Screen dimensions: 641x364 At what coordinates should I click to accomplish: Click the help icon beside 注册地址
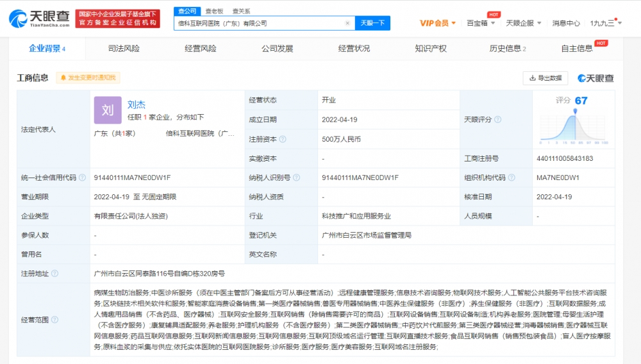(54, 274)
